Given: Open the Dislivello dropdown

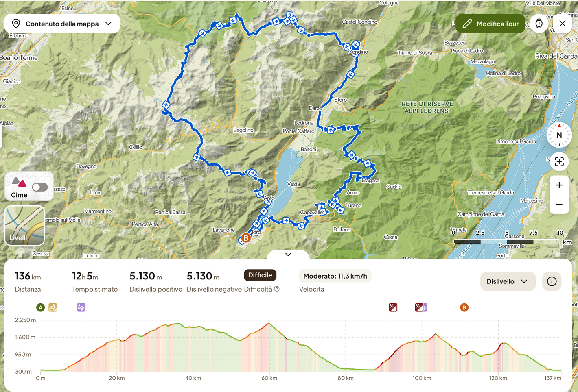Looking at the screenshot, I should [x=507, y=281].
